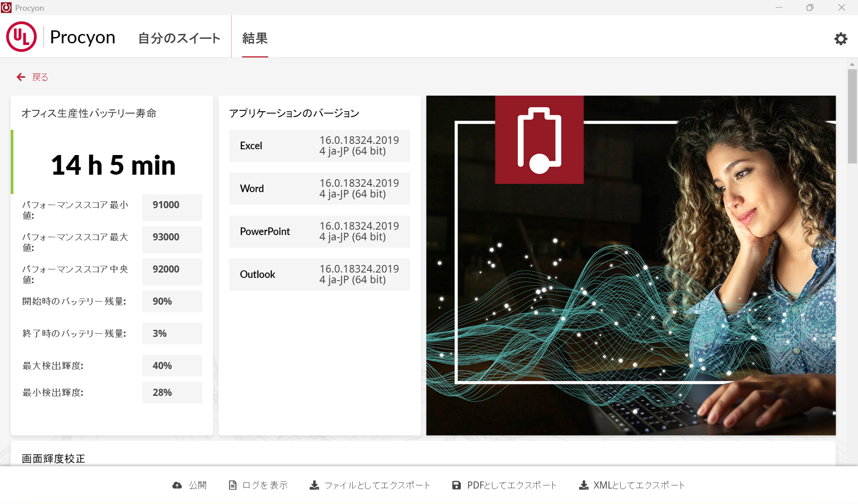Click the battery benchmark hero image

[631, 265]
